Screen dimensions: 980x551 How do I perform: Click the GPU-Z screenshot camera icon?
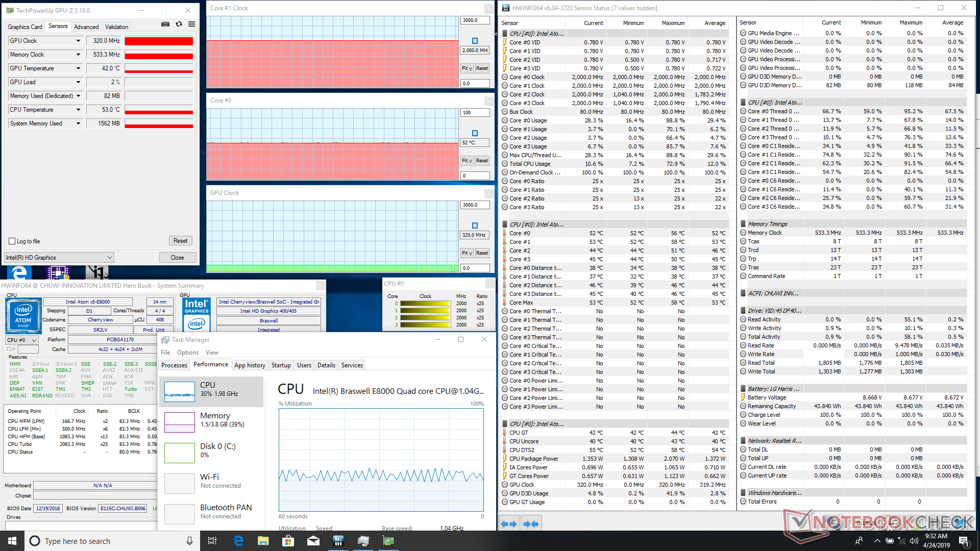[x=165, y=24]
